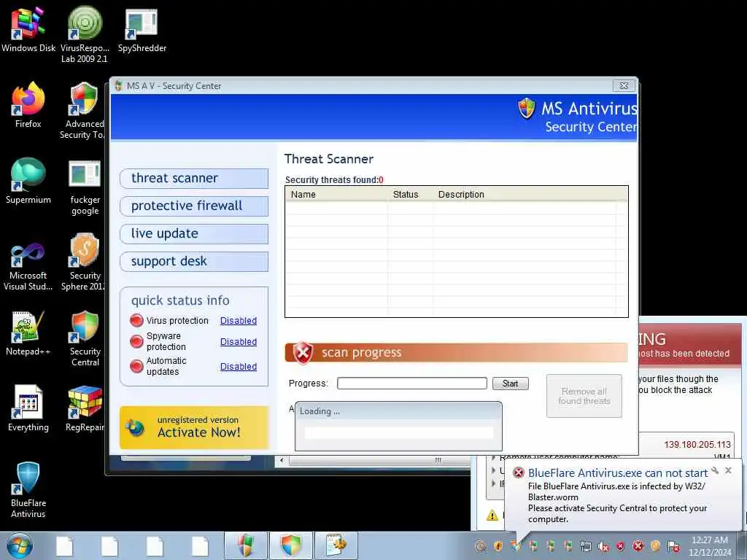Click the Description column header
747x560 pixels.
pyautogui.click(x=526, y=194)
